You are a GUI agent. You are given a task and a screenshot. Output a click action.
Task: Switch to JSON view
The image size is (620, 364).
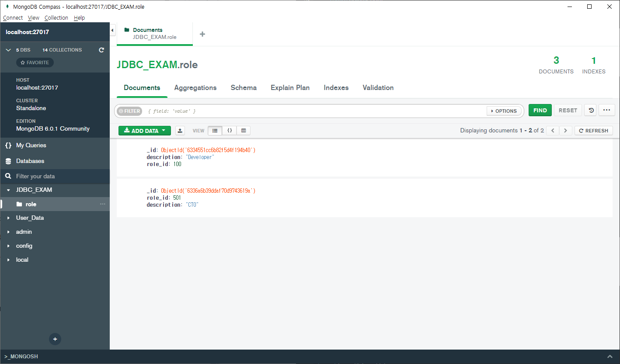(230, 131)
